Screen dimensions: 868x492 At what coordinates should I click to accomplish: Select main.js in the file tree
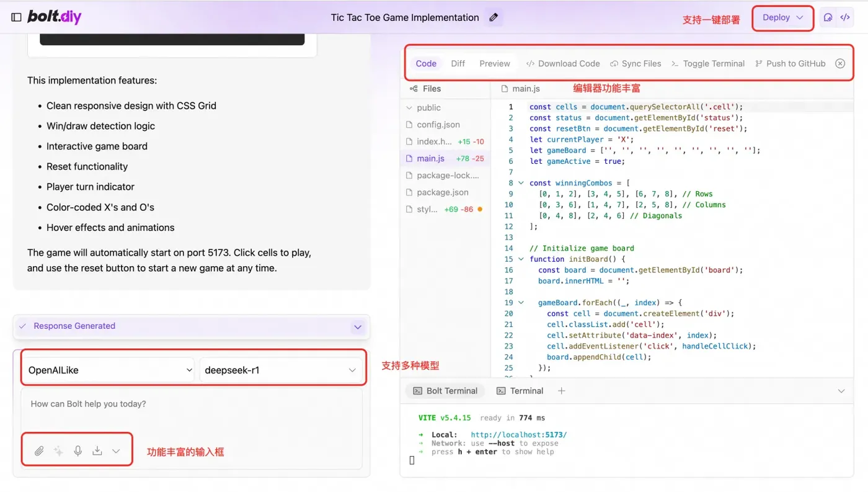coord(445,158)
